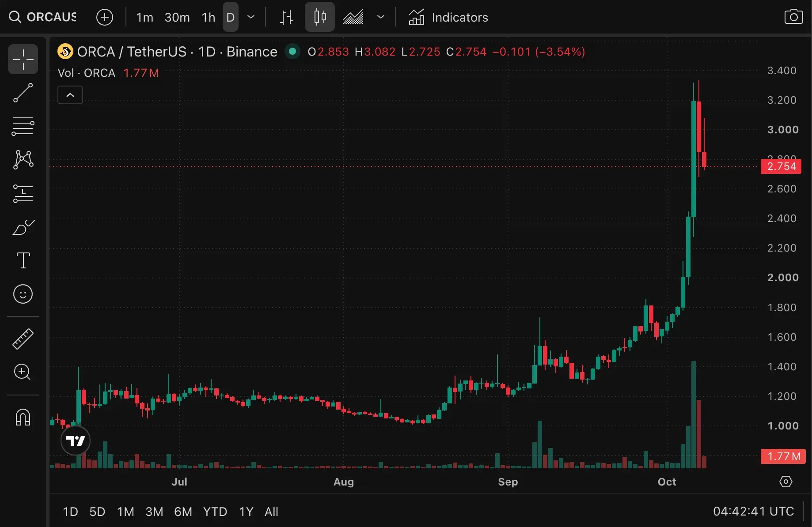Set the range to 1D
The image size is (812, 527).
click(x=70, y=512)
